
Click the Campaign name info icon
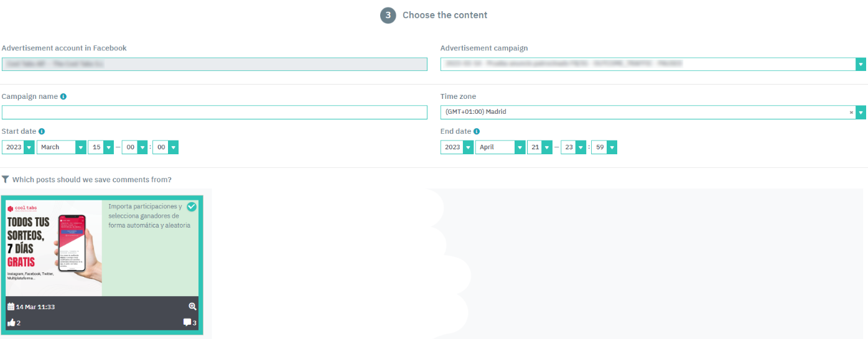[x=63, y=97]
